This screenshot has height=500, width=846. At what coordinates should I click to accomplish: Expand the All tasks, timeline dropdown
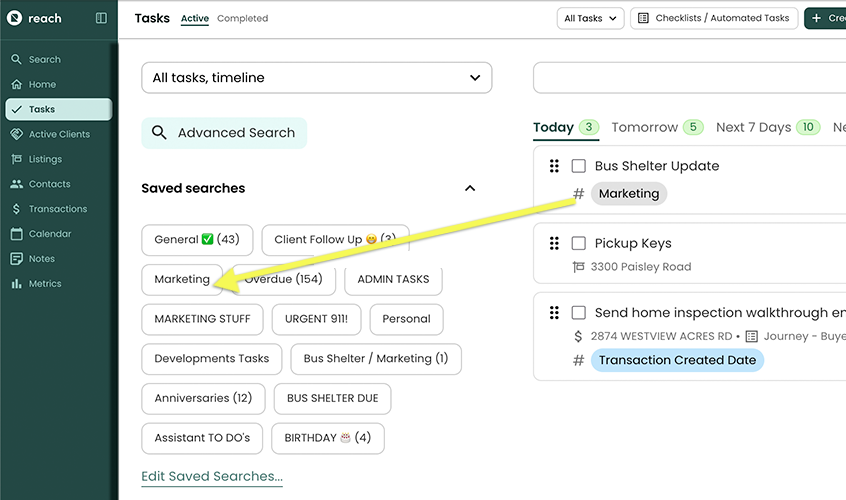tap(316, 78)
